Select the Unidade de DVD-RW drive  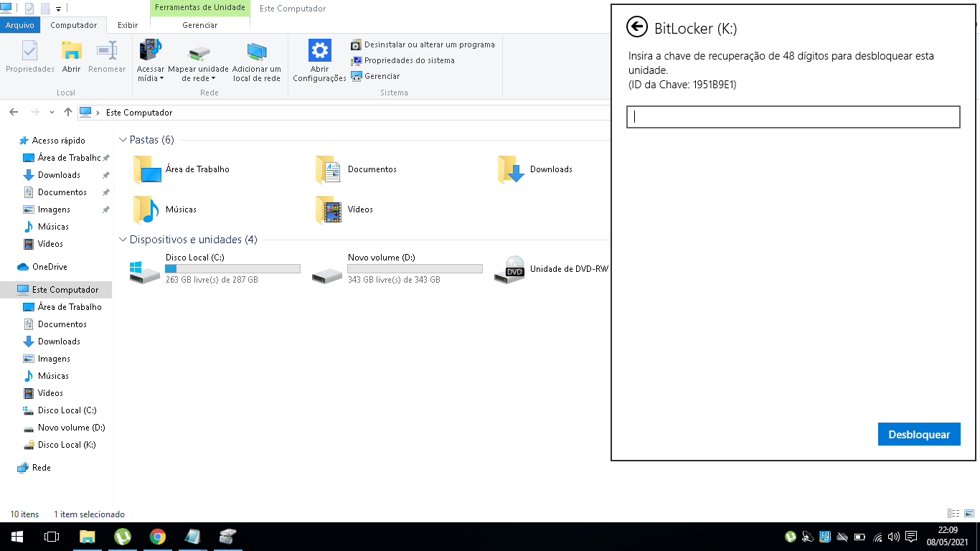(x=551, y=269)
